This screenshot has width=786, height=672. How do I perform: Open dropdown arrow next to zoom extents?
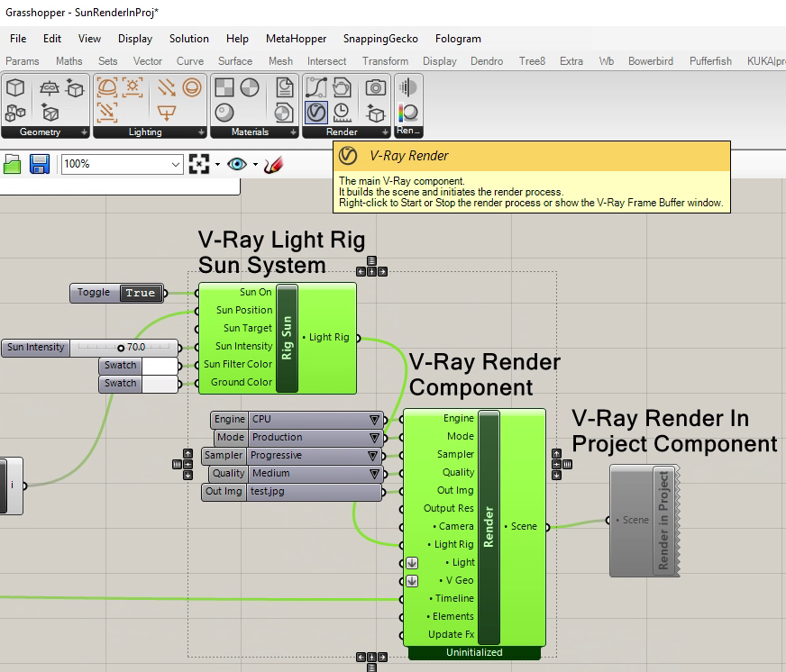(x=217, y=164)
